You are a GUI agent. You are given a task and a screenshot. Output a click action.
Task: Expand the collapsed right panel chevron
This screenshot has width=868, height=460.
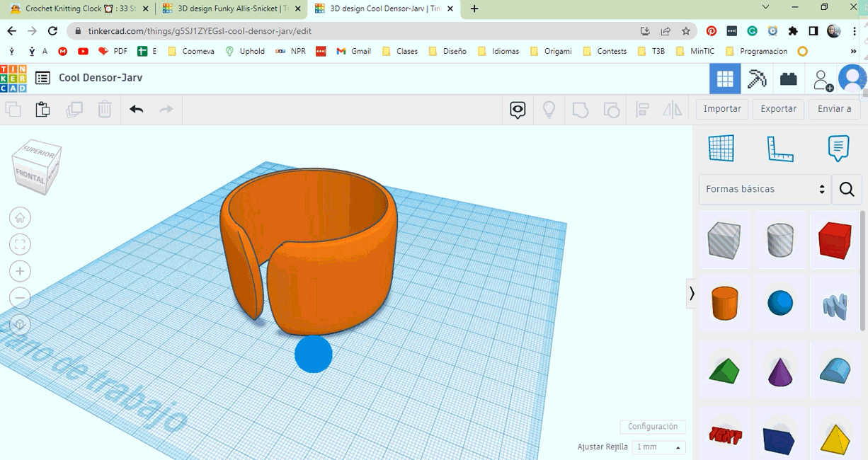[x=692, y=294]
